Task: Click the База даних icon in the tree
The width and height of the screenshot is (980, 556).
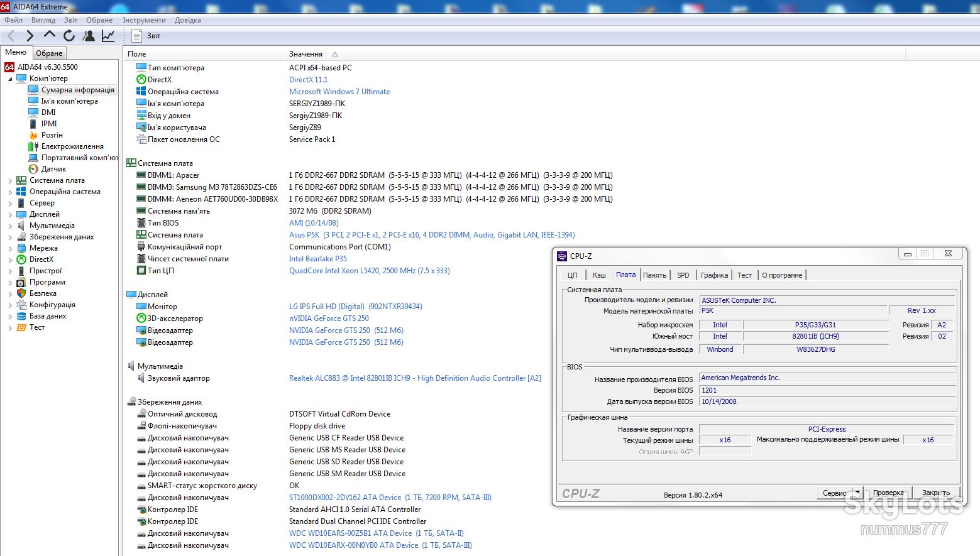Action: coord(21,316)
